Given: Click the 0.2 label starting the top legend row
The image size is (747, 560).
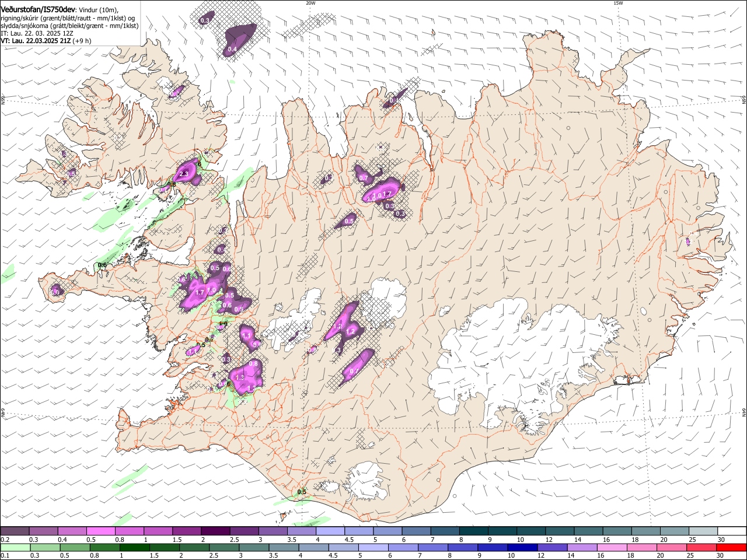Looking at the screenshot, I should (x=5, y=540).
